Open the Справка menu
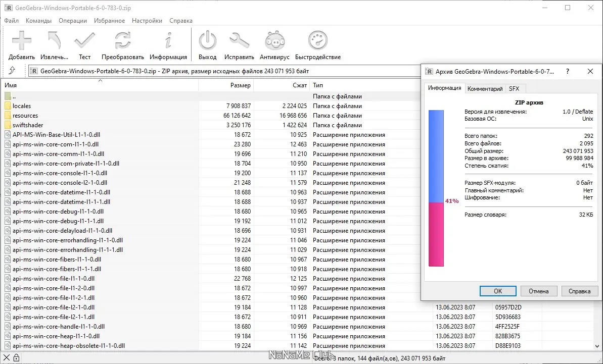 coord(181,21)
